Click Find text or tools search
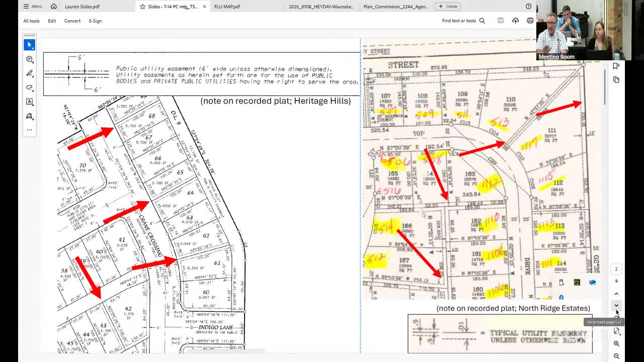The image size is (644, 362). (463, 21)
